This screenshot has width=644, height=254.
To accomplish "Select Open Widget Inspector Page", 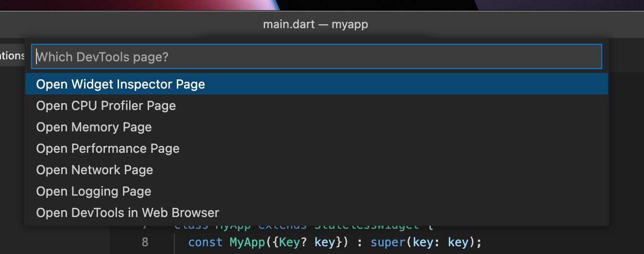I will pyautogui.click(x=317, y=84).
